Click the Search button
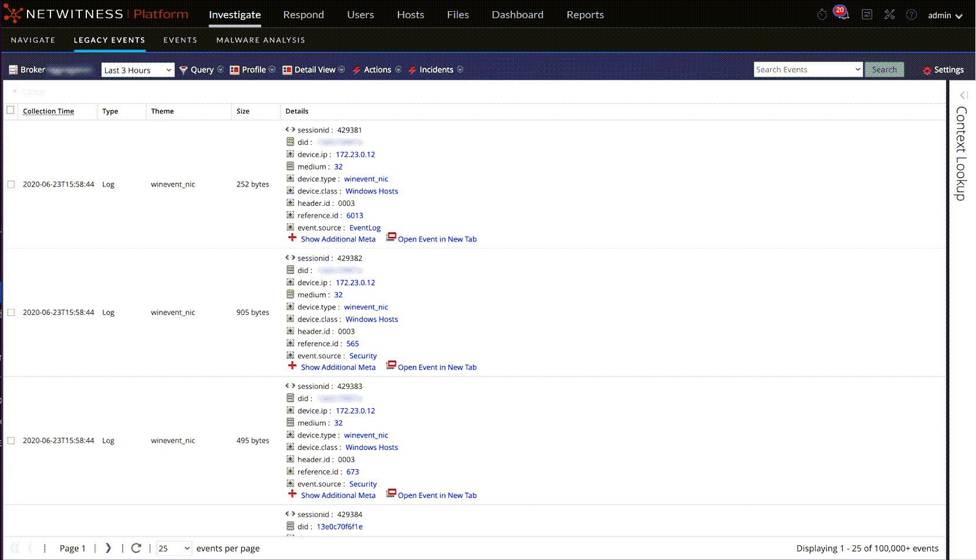This screenshot has width=976, height=560. coord(884,70)
